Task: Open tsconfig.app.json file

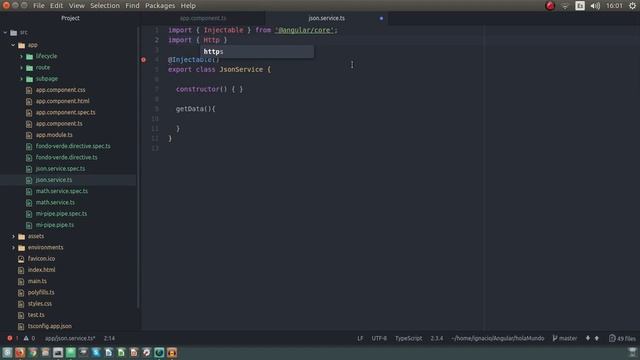Action: [49, 326]
